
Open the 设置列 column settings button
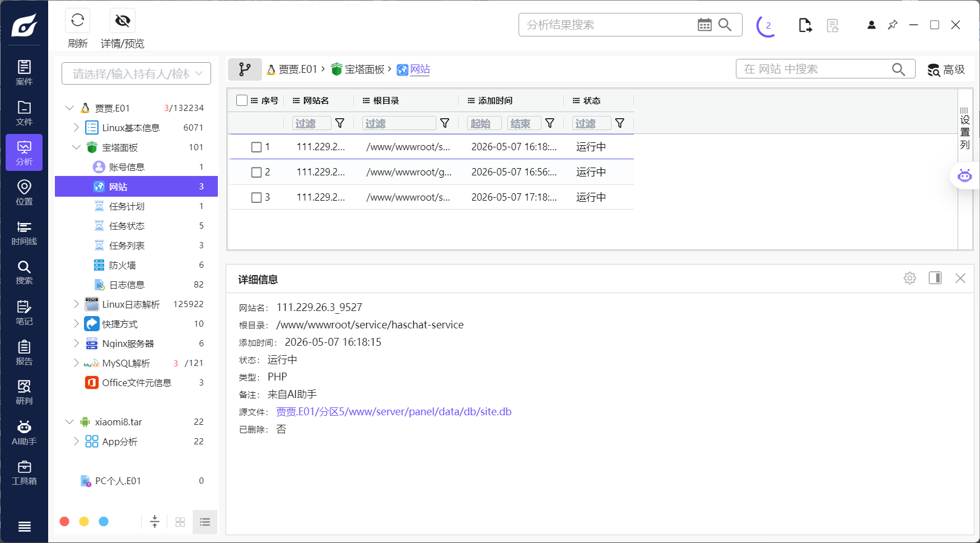tap(965, 127)
